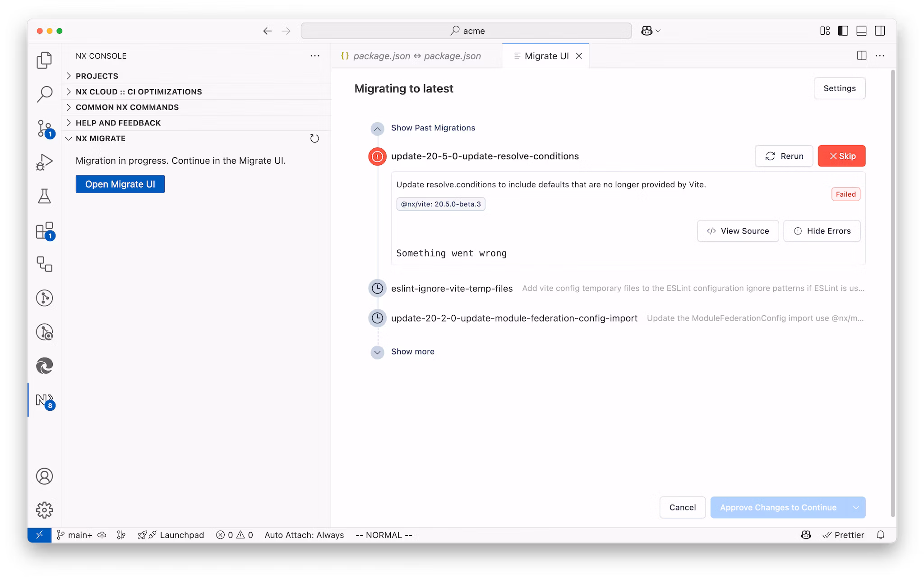The width and height of the screenshot is (924, 579).
Task: Open Source Control view icon
Action: [x=44, y=129]
